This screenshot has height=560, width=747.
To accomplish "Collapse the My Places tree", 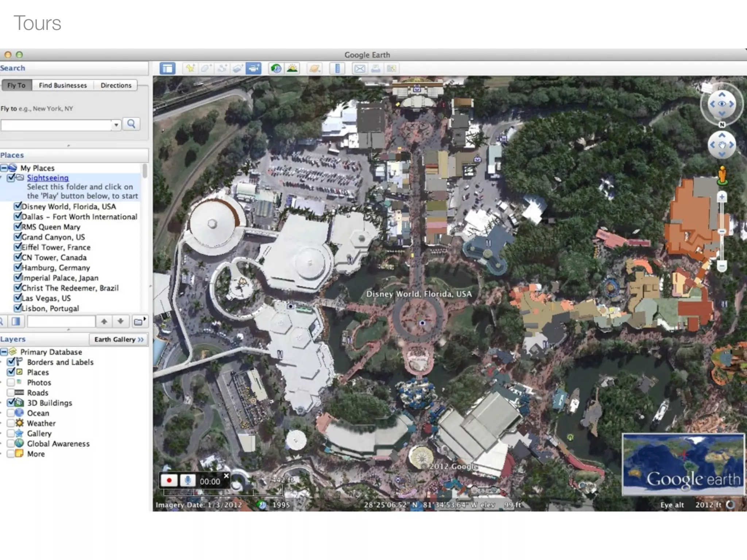I will click(x=4, y=168).
